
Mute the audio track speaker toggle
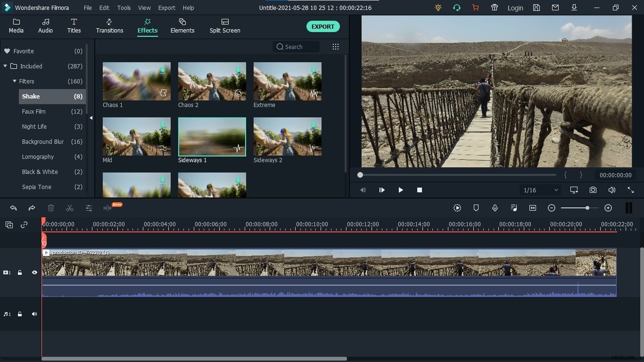(x=34, y=314)
